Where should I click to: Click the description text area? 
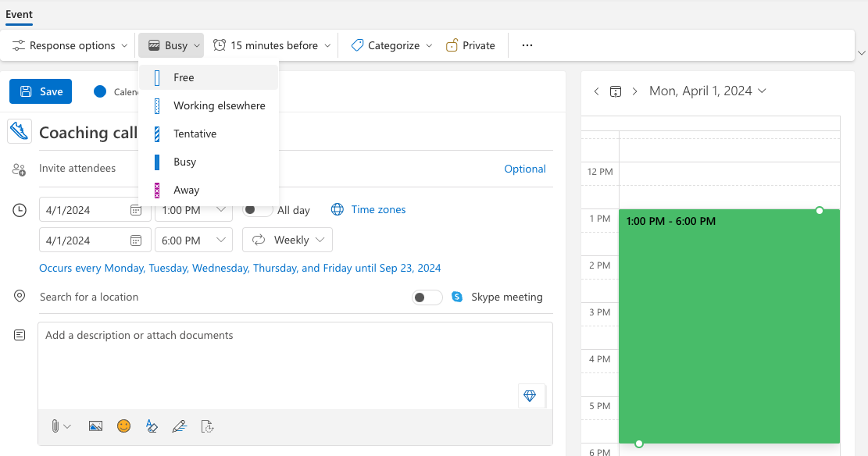pyautogui.click(x=295, y=366)
